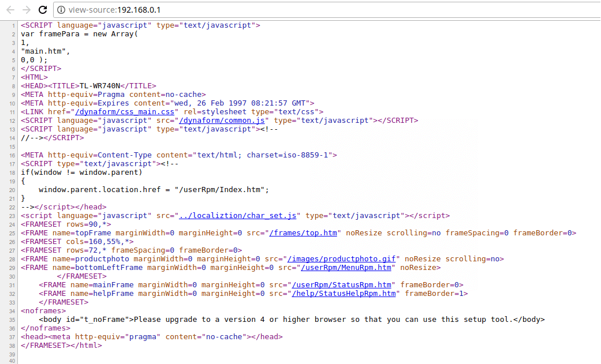Click "var framePara = new Array(" text

[x=79, y=34]
